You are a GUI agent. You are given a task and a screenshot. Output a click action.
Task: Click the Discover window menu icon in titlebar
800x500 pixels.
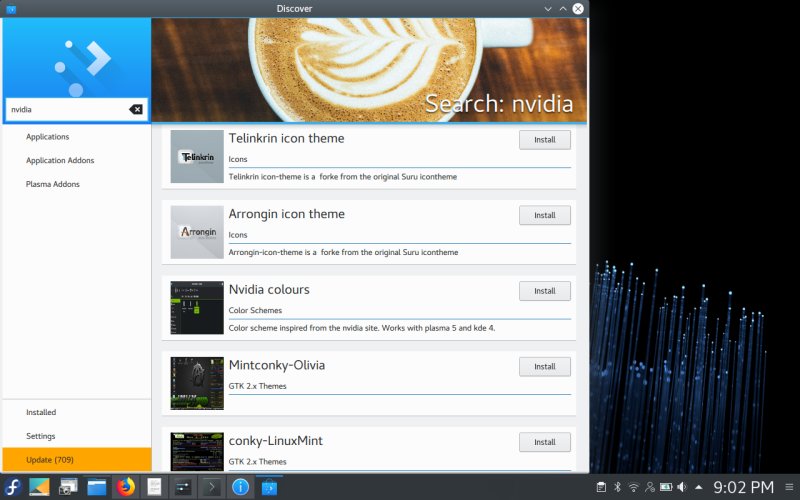click(11, 9)
